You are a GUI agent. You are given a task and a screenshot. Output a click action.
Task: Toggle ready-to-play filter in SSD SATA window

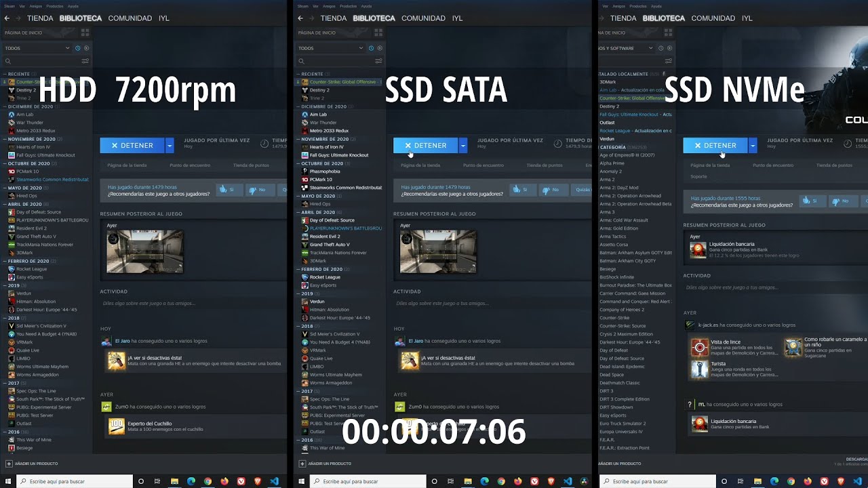[x=380, y=48]
